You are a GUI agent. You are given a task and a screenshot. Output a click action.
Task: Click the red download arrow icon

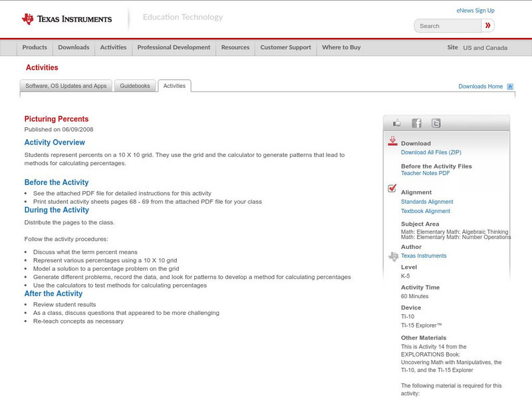point(392,140)
